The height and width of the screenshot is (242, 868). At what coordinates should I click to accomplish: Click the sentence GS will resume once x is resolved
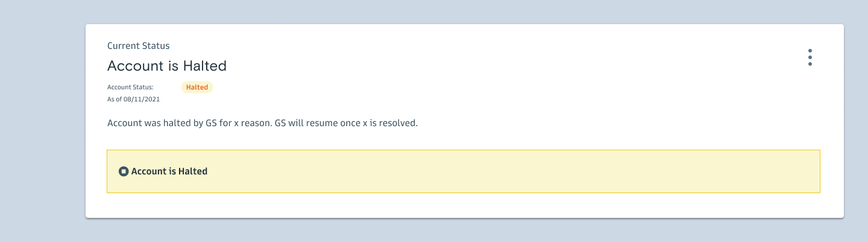pyautogui.click(x=346, y=123)
